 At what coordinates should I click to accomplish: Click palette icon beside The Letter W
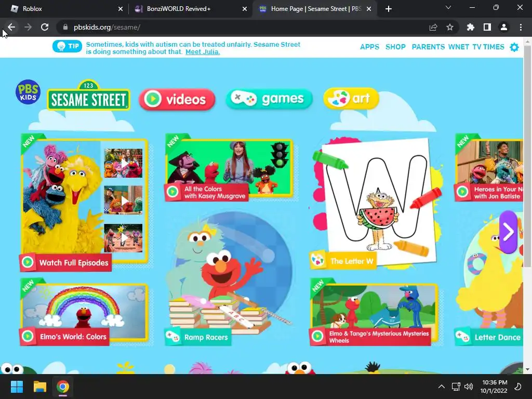(317, 261)
